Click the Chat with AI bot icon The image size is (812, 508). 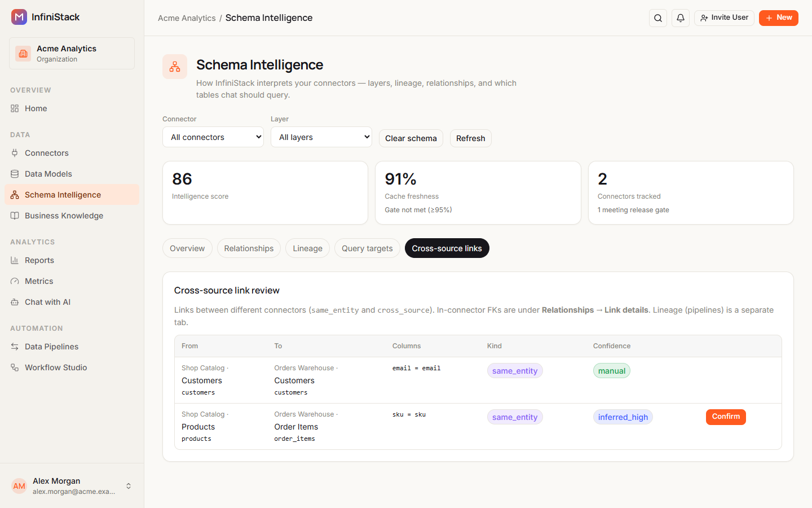click(15, 302)
